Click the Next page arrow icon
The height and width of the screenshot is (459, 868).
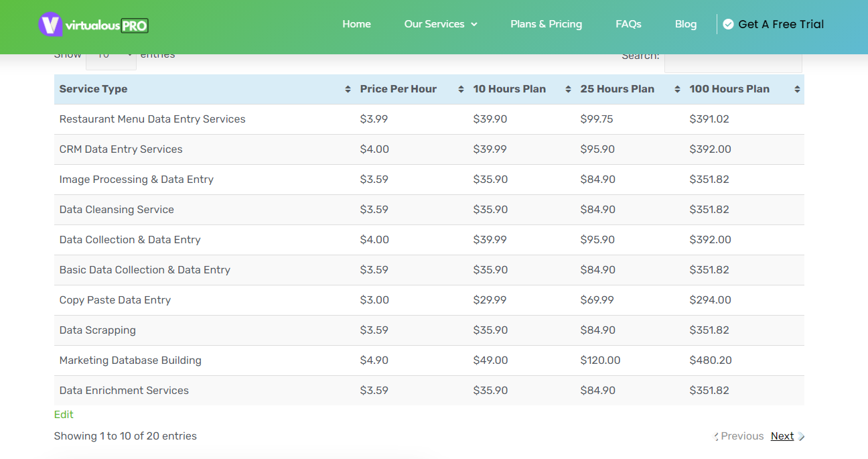(x=801, y=436)
